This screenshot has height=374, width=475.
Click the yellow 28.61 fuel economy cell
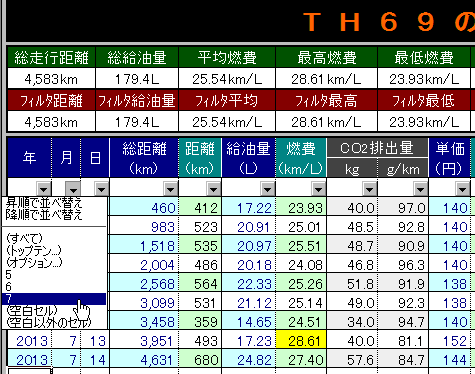pos(301,341)
